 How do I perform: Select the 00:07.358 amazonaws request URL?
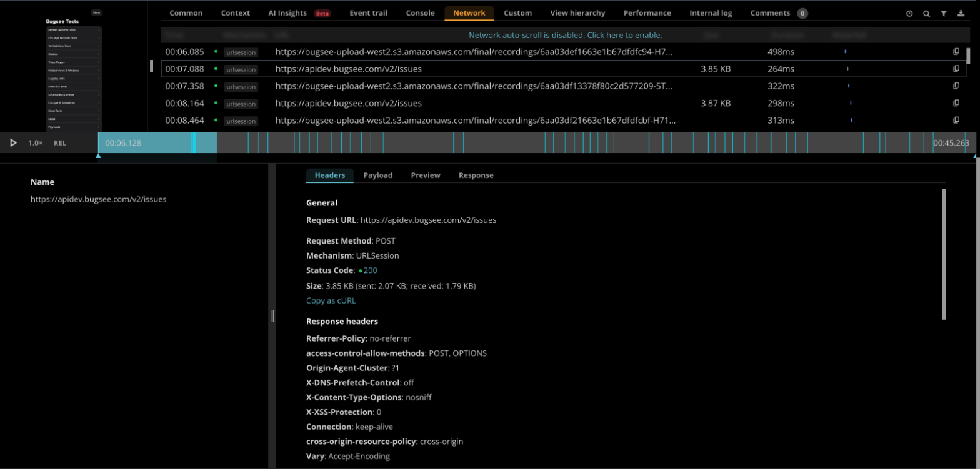point(474,86)
